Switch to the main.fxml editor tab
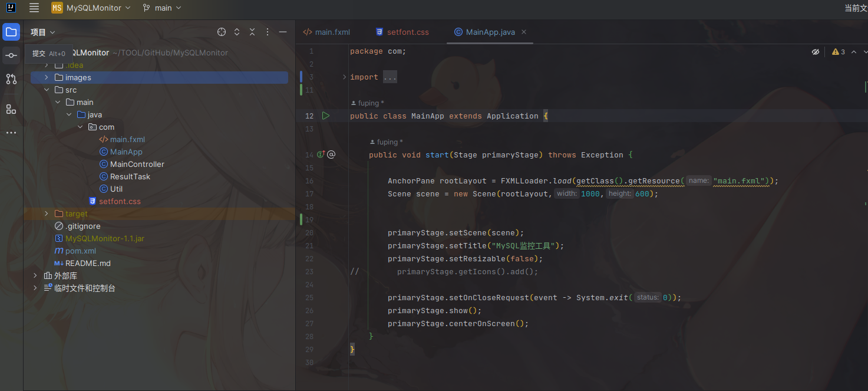The width and height of the screenshot is (868, 391). tap(326, 32)
